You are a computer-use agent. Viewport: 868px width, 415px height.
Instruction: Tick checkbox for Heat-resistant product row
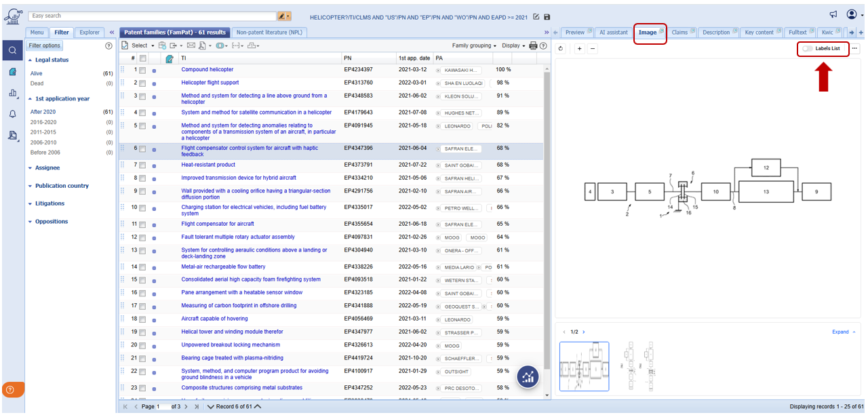(x=142, y=165)
